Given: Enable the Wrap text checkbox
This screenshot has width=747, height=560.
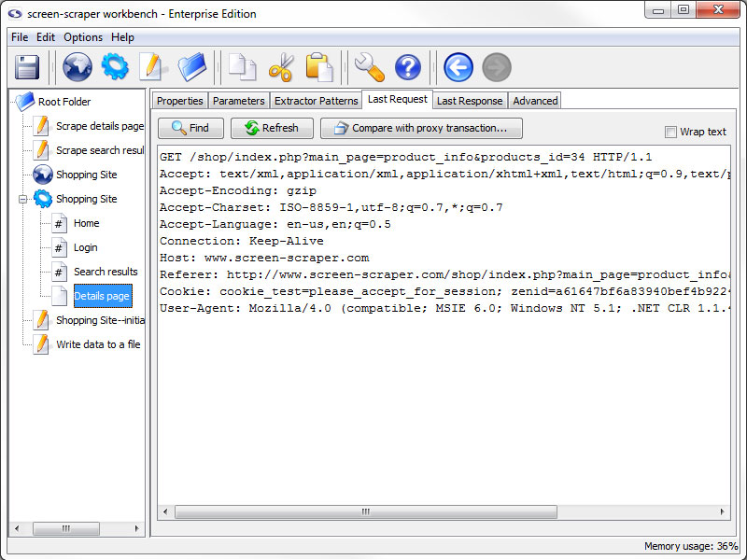Looking at the screenshot, I should pos(670,132).
